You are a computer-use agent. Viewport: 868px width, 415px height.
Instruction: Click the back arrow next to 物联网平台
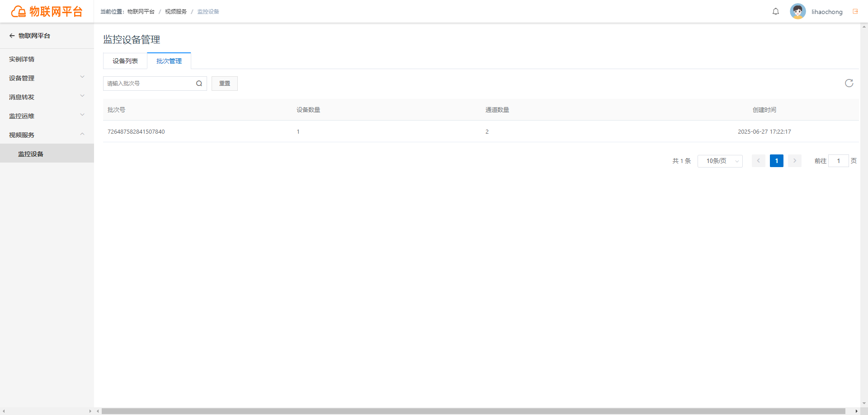click(12, 36)
